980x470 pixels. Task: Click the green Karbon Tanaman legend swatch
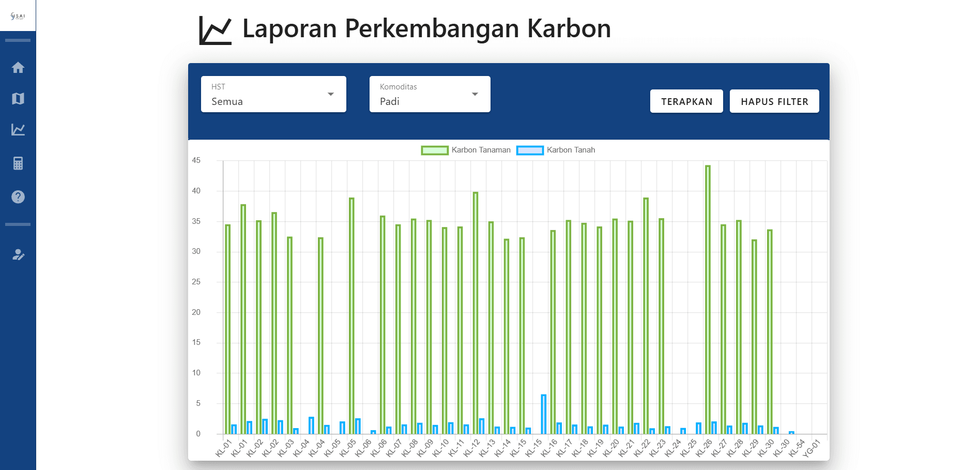pyautogui.click(x=434, y=150)
